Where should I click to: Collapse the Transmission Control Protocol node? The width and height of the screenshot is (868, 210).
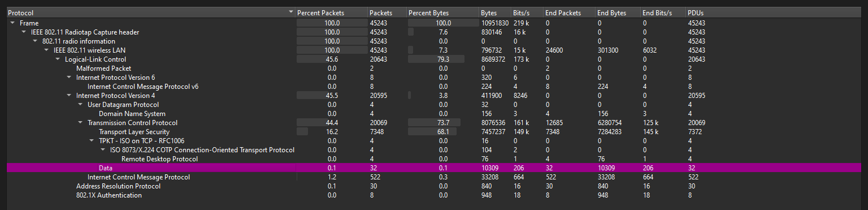[80, 123]
